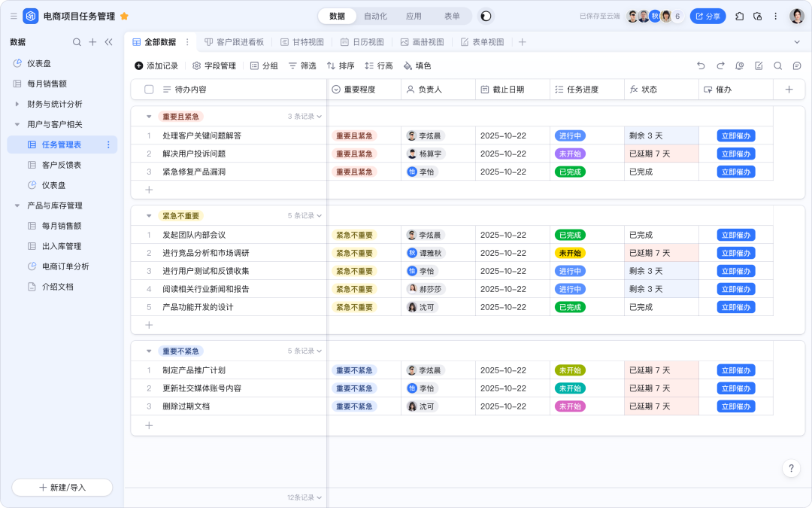Open the 12条记录 count dropdown
This screenshot has width=812, height=508.
(304, 497)
